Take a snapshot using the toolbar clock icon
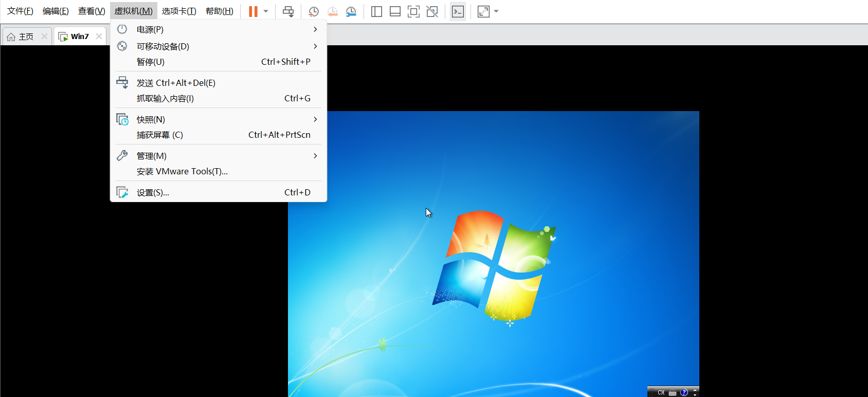The height and width of the screenshot is (397, 868). coord(313,11)
